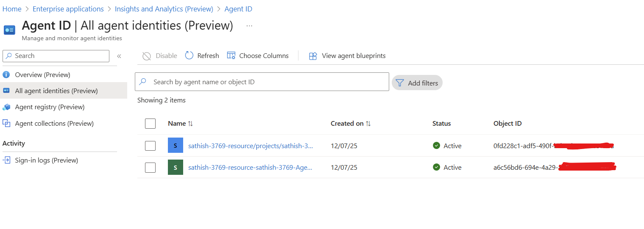Click the Agent registry cube icon
The height and width of the screenshot is (229, 644).
tap(6, 107)
